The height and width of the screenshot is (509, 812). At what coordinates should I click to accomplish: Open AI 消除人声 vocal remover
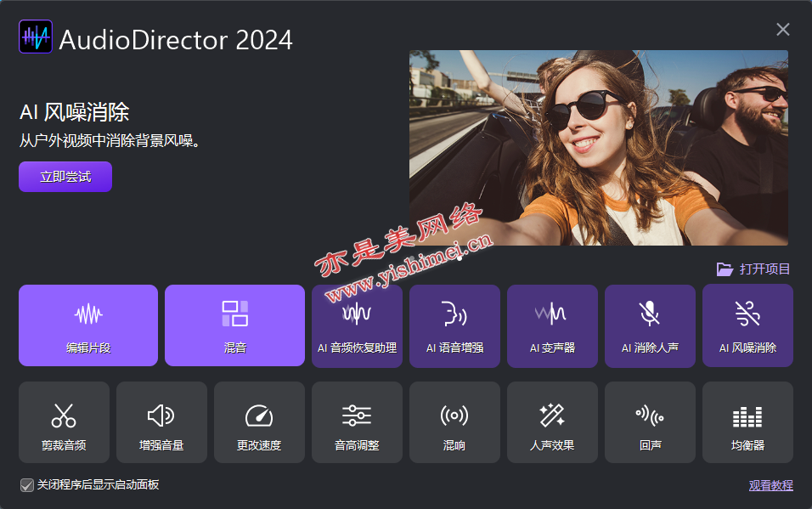[650, 326]
